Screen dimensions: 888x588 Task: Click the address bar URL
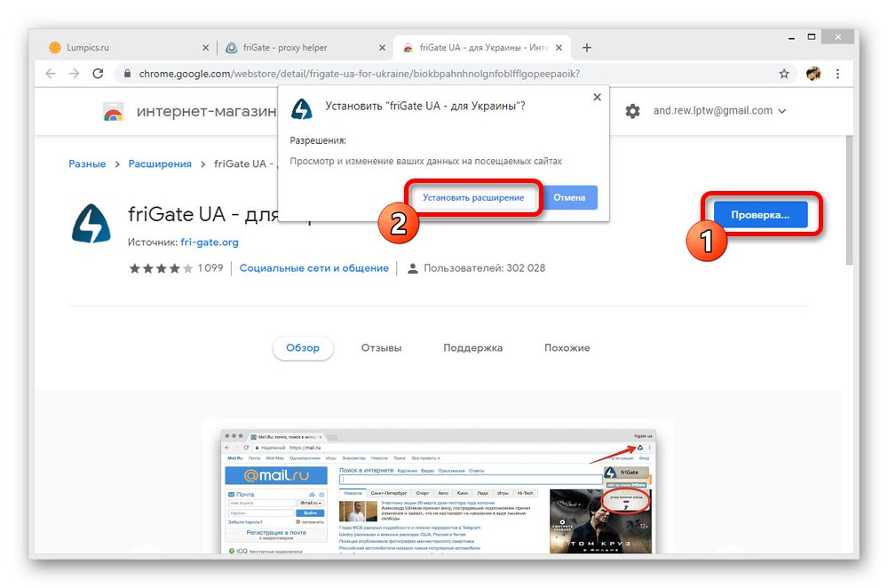click(x=360, y=74)
